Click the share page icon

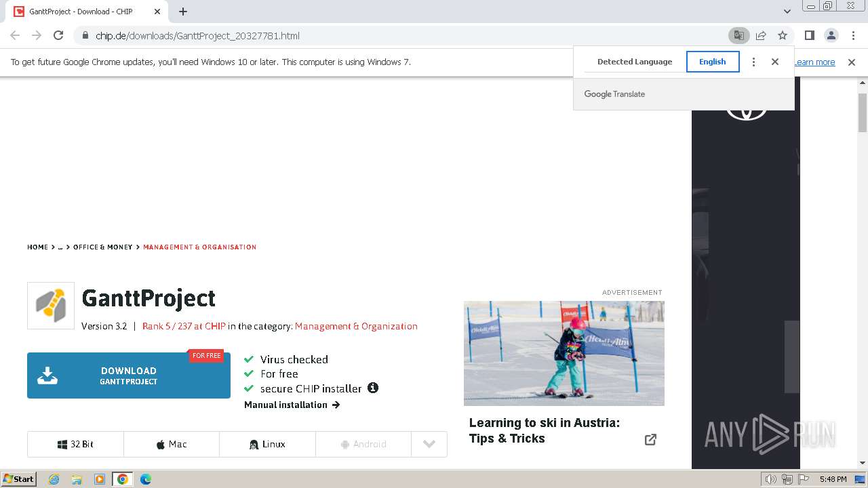click(761, 35)
